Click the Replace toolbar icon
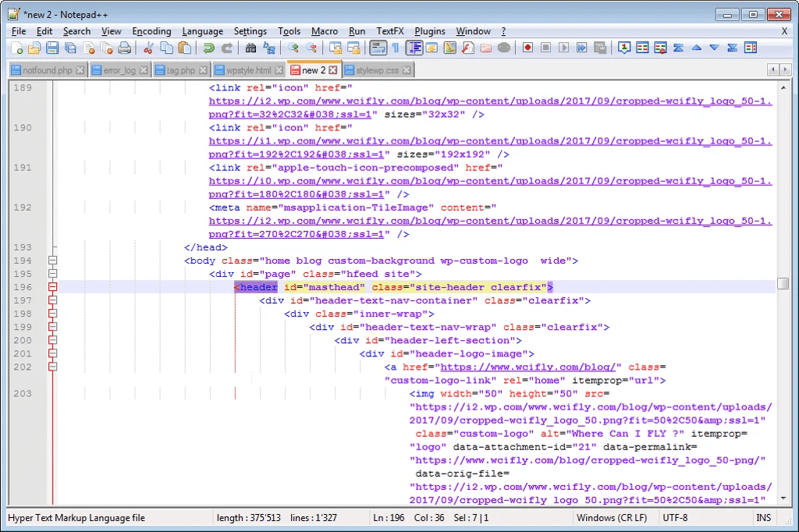This screenshot has width=799, height=532. click(x=269, y=48)
